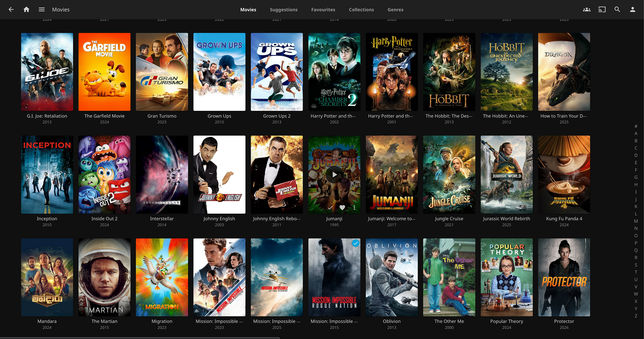Select the Gran Turismo poster
644x339 pixels.
(162, 72)
